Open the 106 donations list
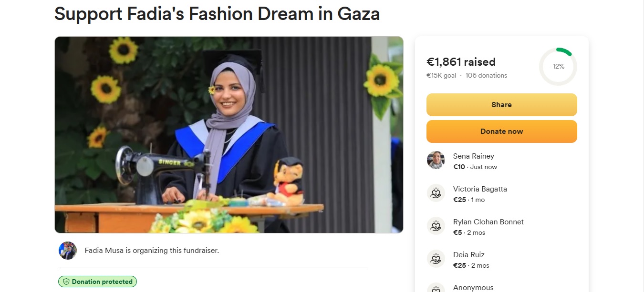644x292 pixels. (486, 76)
